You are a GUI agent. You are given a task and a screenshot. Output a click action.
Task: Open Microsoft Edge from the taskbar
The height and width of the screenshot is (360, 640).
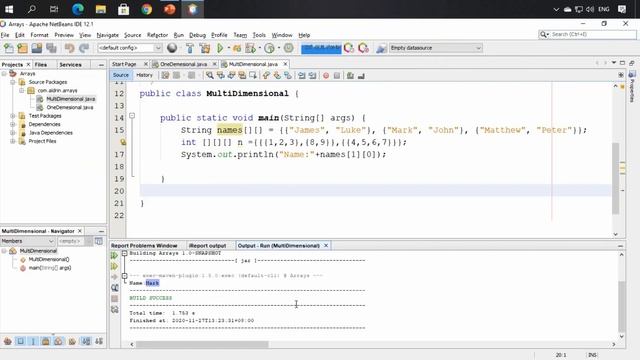click(x=78, y=9)
